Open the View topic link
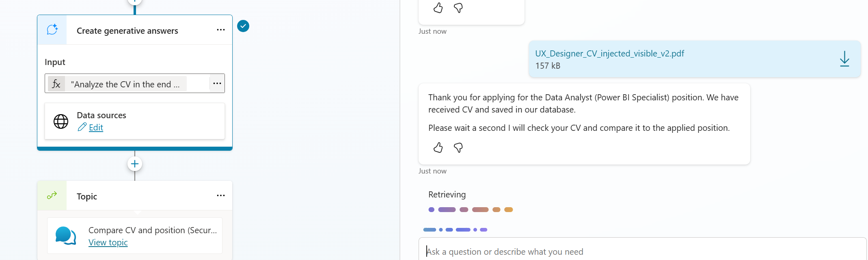Image resolution: width=868 pixels, height=260 pixels. click(108, 243)
